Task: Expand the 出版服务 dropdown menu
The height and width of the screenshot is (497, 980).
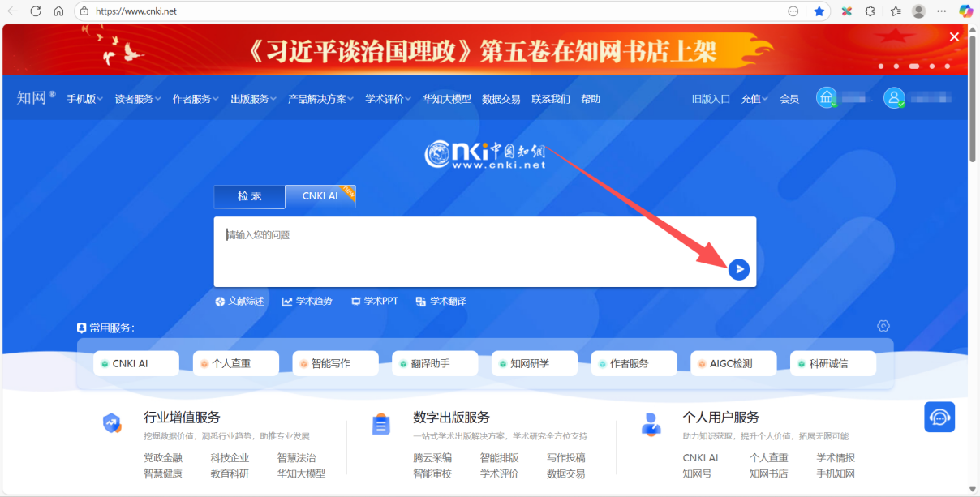Action: 253,99
